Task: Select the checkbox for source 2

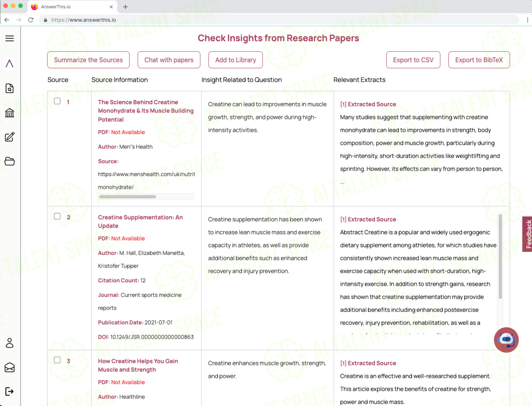Action: 57,216
